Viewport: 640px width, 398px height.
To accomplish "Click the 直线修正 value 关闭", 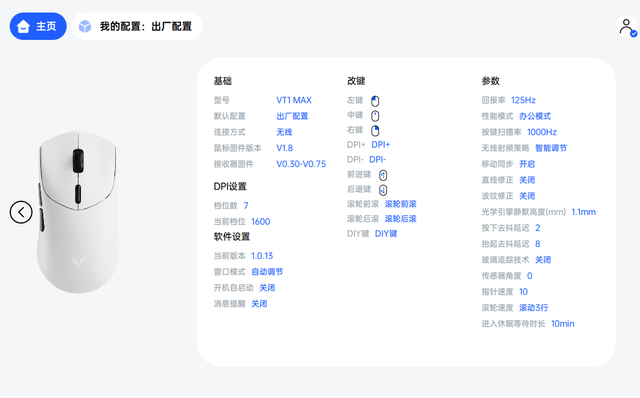I will (x=527, y=180).
